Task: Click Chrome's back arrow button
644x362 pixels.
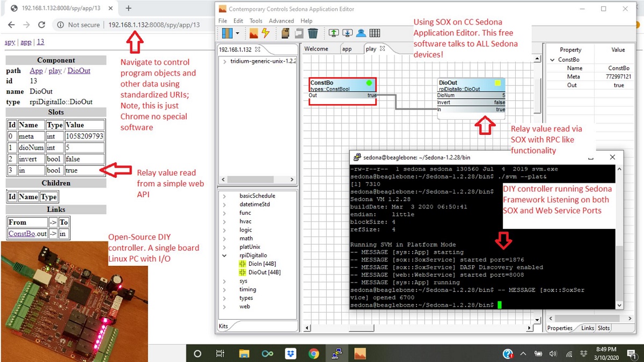Action: click(x=12, y=25)
